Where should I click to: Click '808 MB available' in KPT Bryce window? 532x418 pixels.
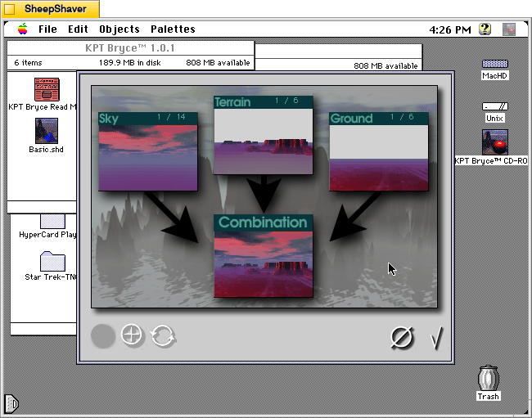218,63
